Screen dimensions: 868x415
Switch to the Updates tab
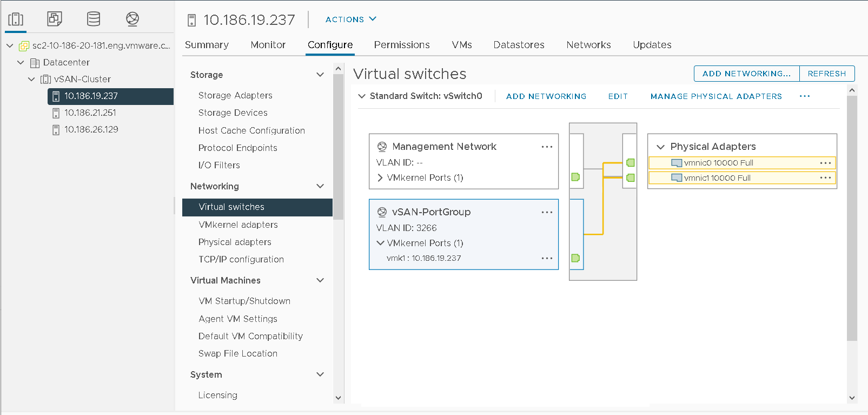pos(652,45)
